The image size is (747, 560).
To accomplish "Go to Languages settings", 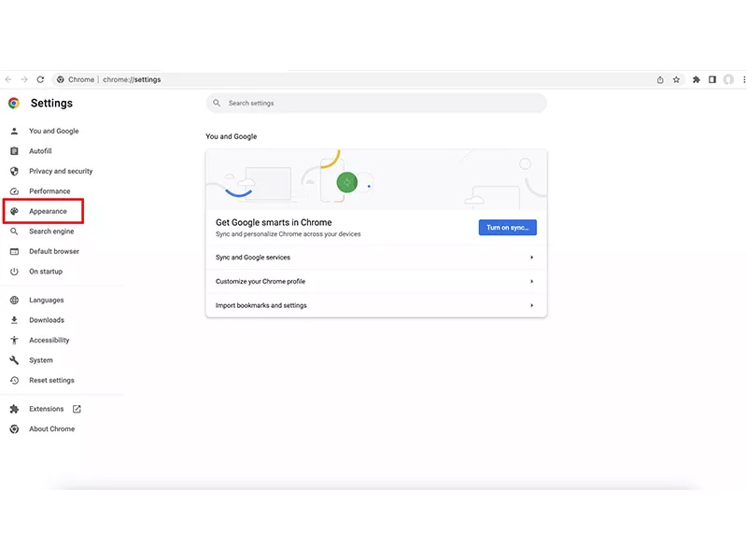I will click(x=46, y=300).
